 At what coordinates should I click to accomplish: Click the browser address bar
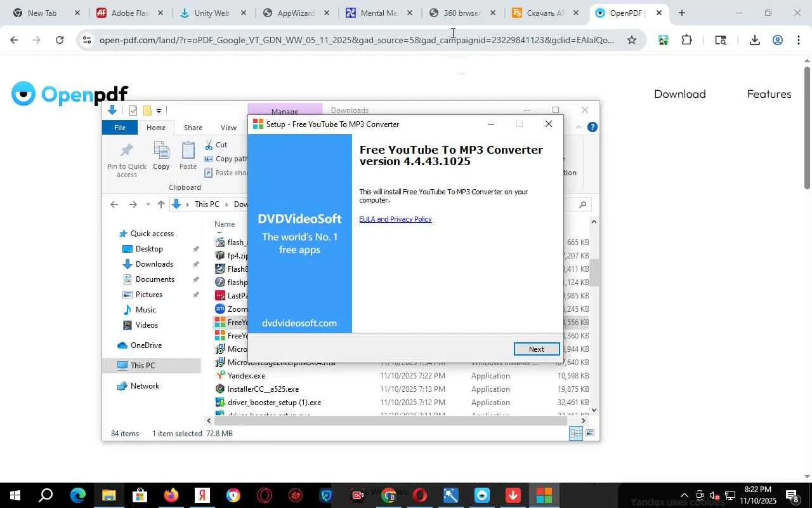point(357,40)
